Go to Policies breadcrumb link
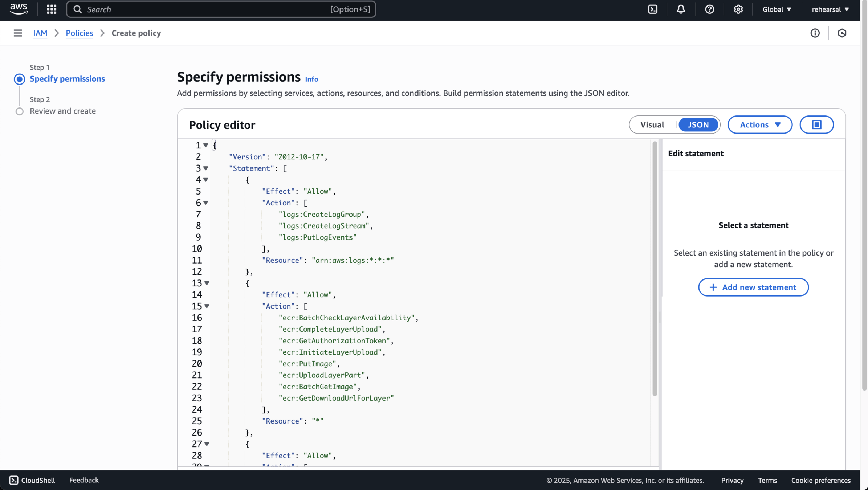 (79, 33)
